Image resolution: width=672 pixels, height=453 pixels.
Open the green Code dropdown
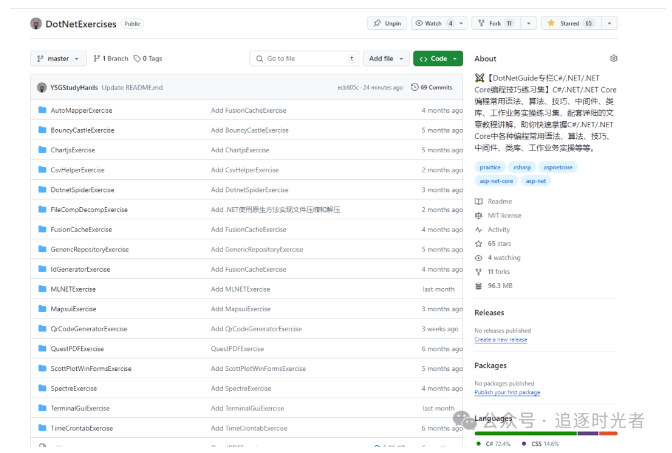(x=438, y=58)
